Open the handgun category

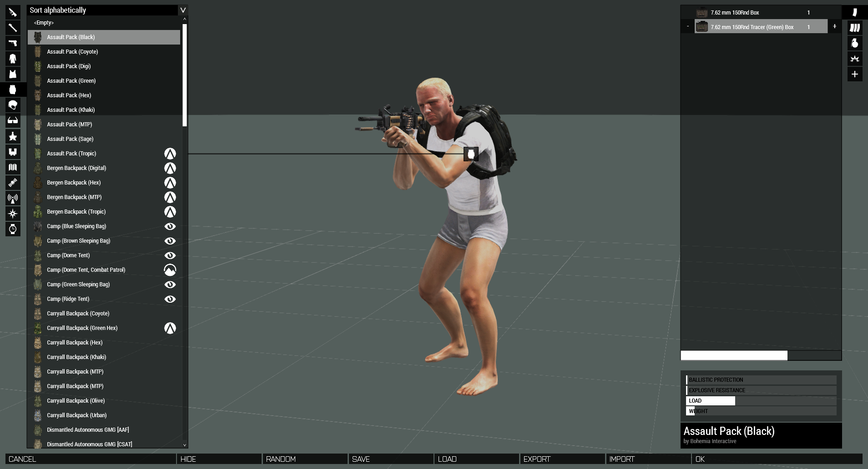pyautogui.click(x=13, y=43)
